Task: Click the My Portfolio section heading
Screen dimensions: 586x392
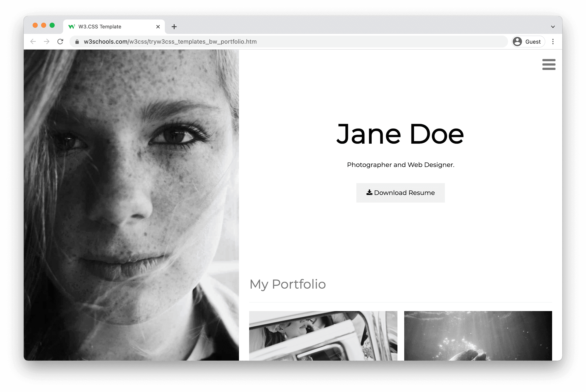Action: coord(287,284)
